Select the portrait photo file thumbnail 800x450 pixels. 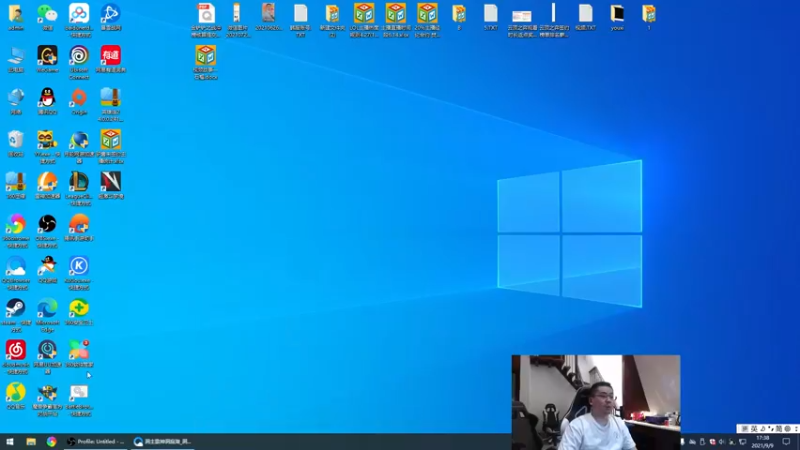pos(269,17)
